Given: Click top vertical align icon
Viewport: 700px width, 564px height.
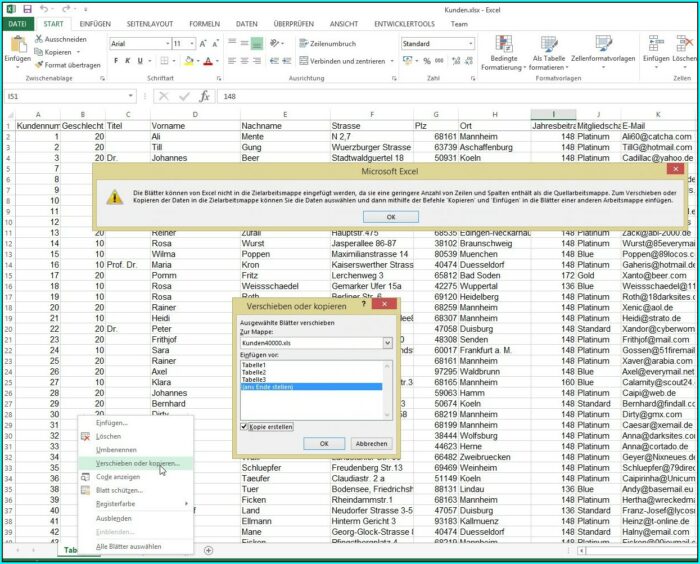Looking at the screenshot, I should (x=232, y=43).
